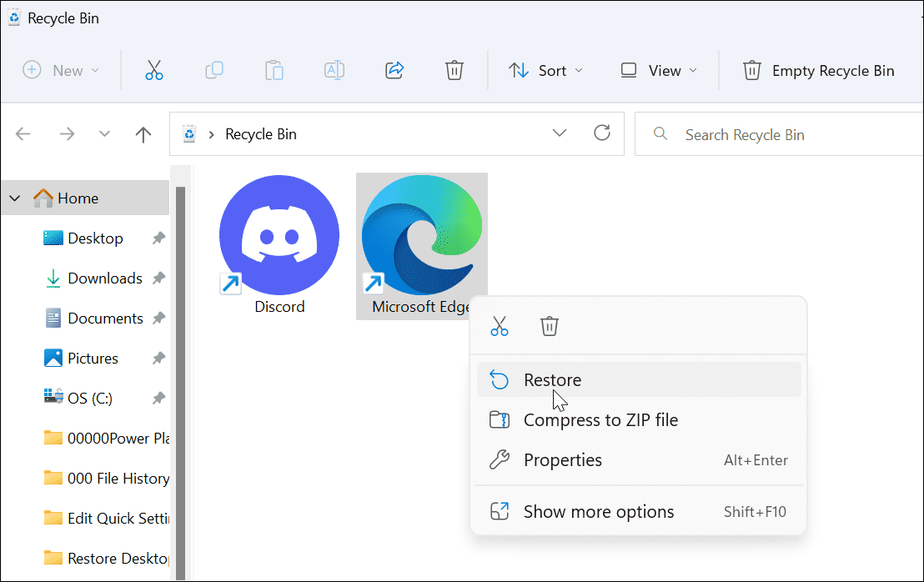Click the scissors icon in the context menu
The height and width of the screenshot is (582, 924).
(500, 326)
